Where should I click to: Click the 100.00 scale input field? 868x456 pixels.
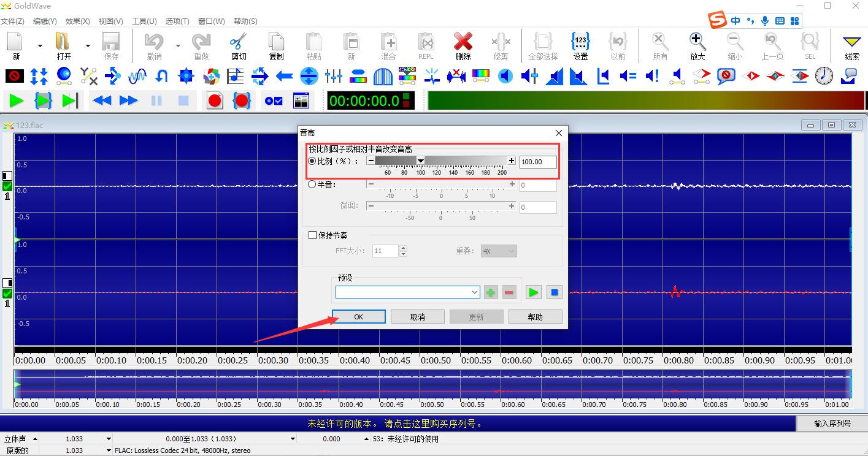click(x=537, y=162)
